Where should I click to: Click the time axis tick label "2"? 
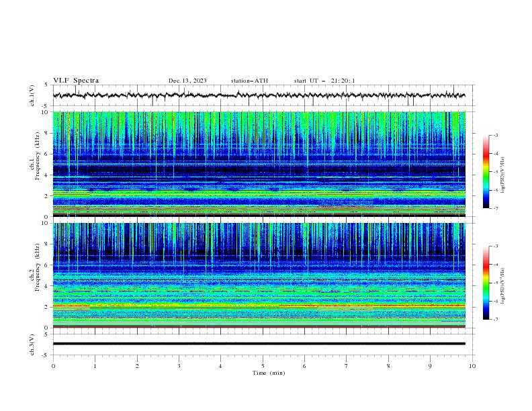tap(137, 366)
